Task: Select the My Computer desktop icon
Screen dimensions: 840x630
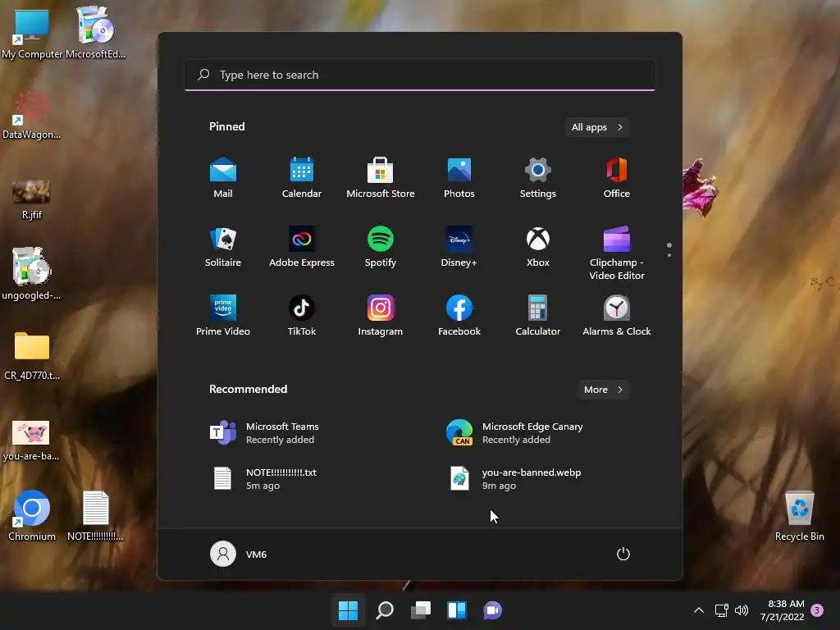Action: tap(32, 33)
